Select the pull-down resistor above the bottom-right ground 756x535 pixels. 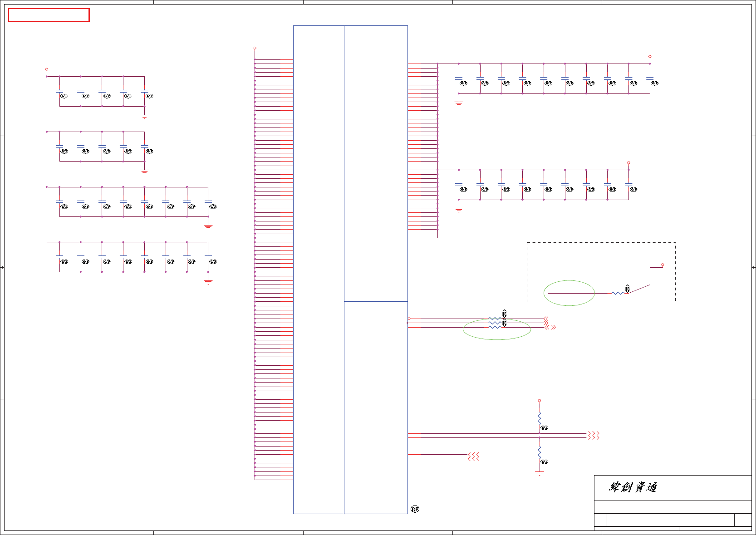[540, 452]
